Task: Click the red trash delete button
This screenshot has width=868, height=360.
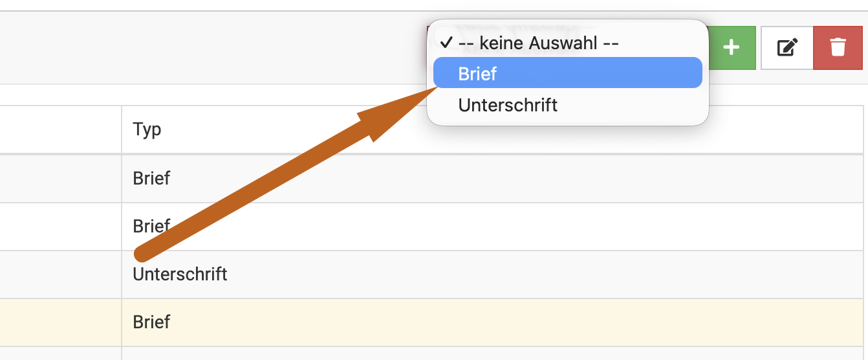Action: pos(838,47)
